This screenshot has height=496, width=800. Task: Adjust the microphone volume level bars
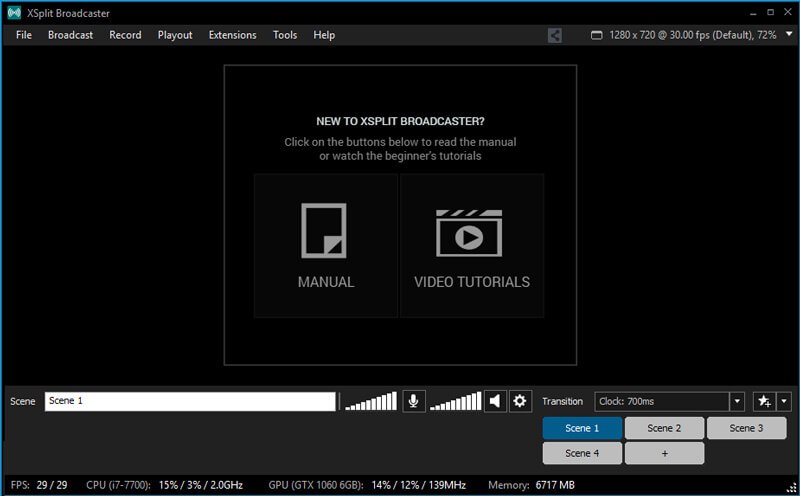pyautogui.click(x=370, y=401)
